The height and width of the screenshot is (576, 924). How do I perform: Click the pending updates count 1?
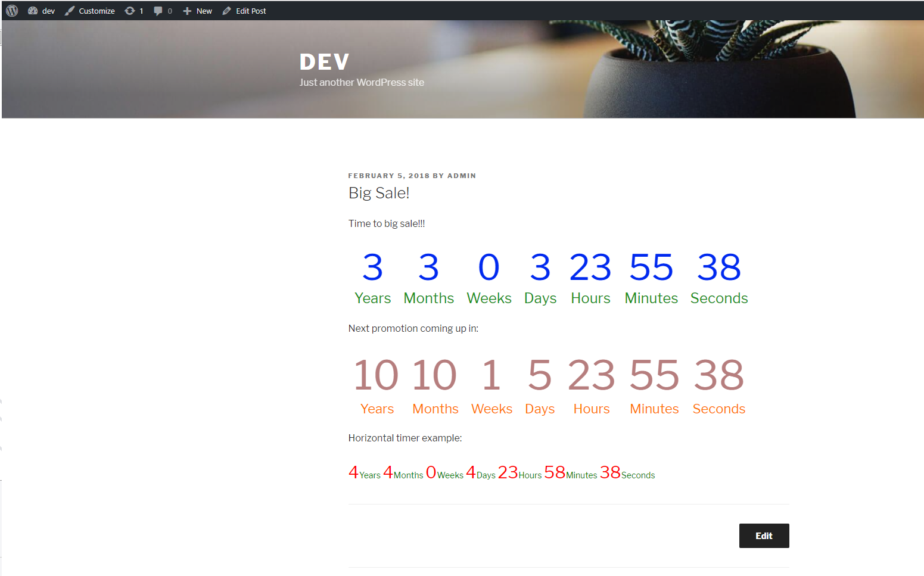(141, 11)
